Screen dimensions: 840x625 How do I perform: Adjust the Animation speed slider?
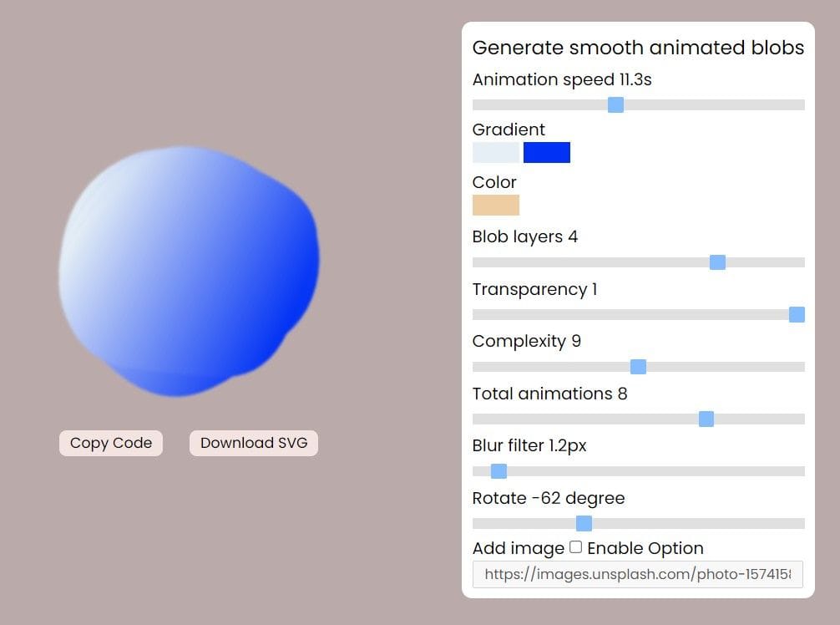[615, 104]
